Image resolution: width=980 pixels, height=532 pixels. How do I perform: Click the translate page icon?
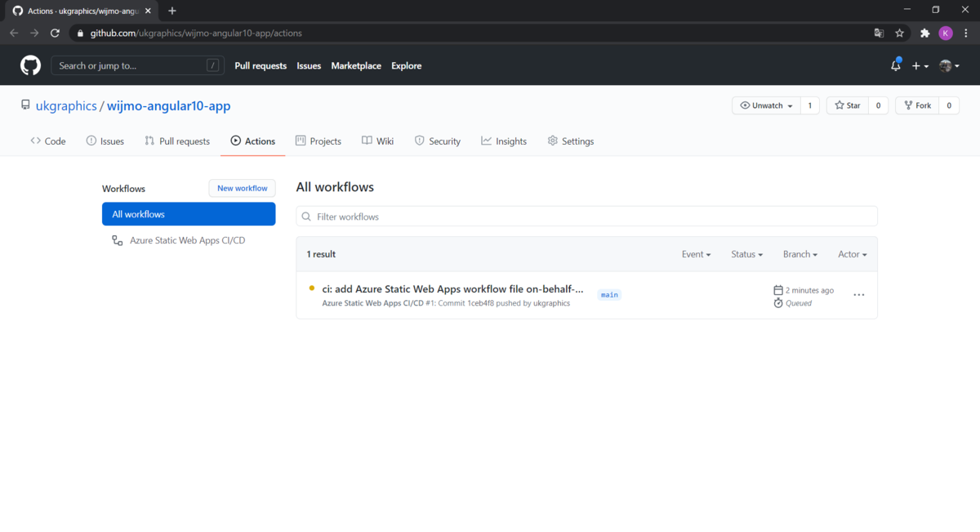(x=879, y=33)
